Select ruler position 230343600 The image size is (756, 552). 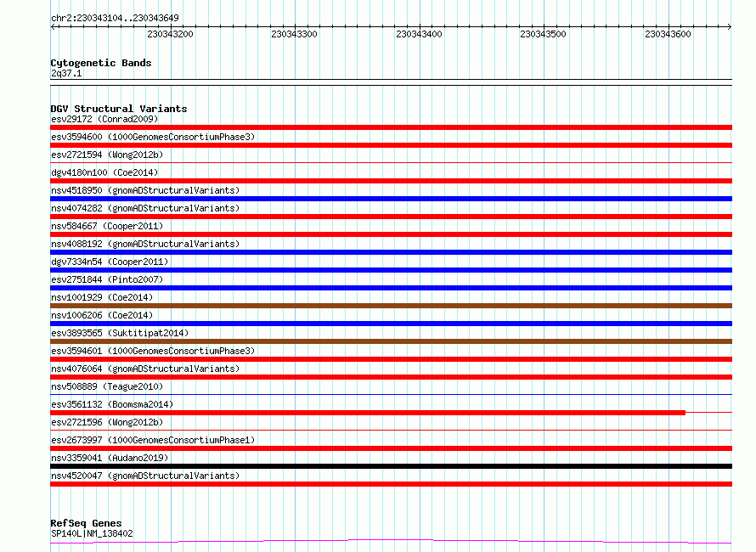[668, 34]
